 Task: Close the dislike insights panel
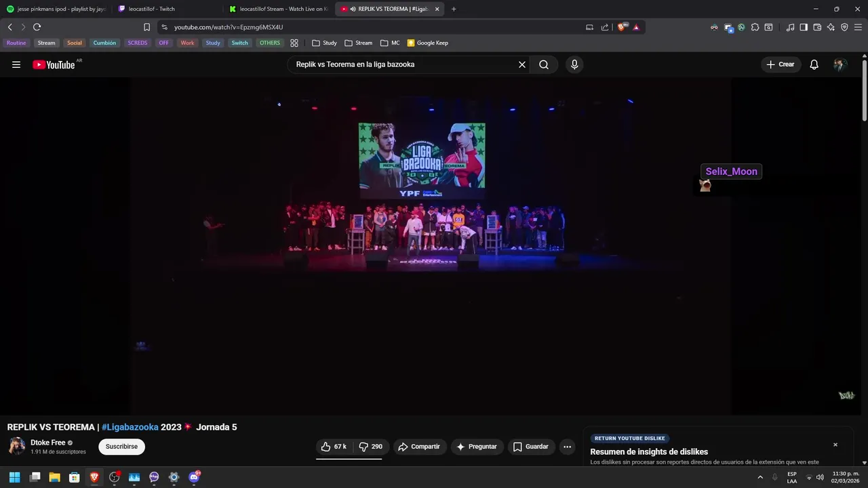tap(835, 445)
